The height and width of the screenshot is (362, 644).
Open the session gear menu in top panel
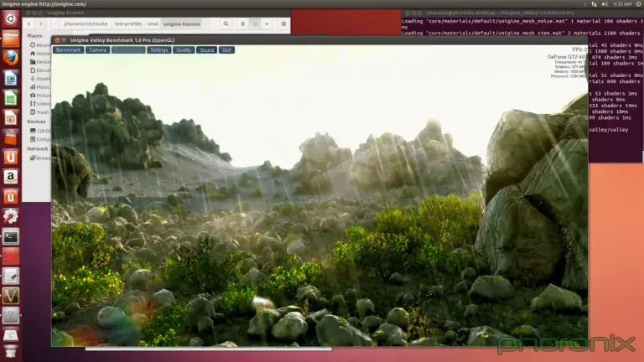click(639, 4)
